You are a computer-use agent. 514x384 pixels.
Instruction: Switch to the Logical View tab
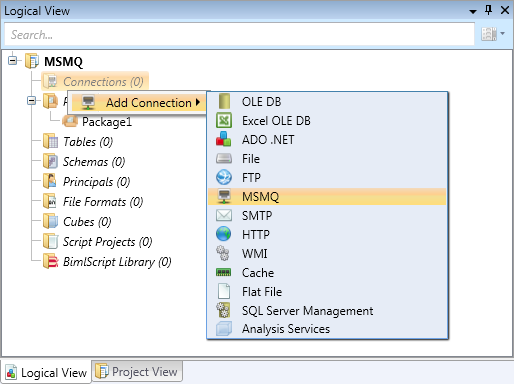pyautogui.click(x=46, y=372)
